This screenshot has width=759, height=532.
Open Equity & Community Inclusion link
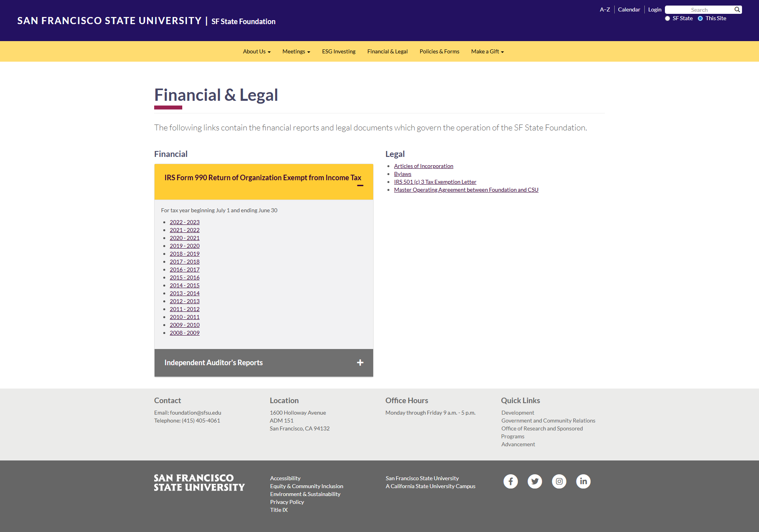[x=306, y=486]
